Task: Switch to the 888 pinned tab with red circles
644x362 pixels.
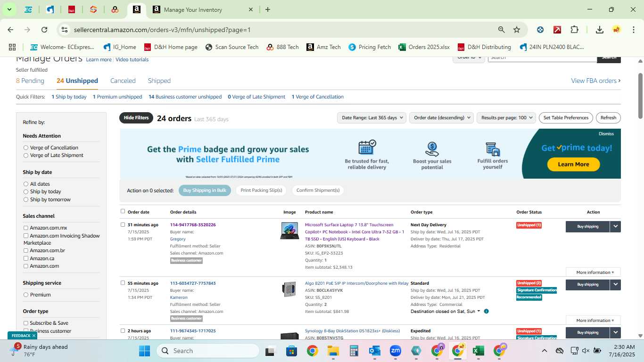Action: coord(115,9)
